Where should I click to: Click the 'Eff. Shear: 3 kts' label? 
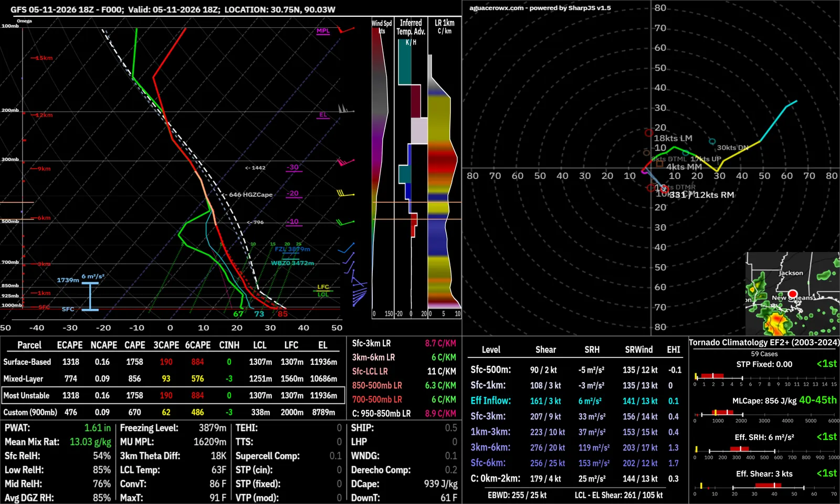764,474
